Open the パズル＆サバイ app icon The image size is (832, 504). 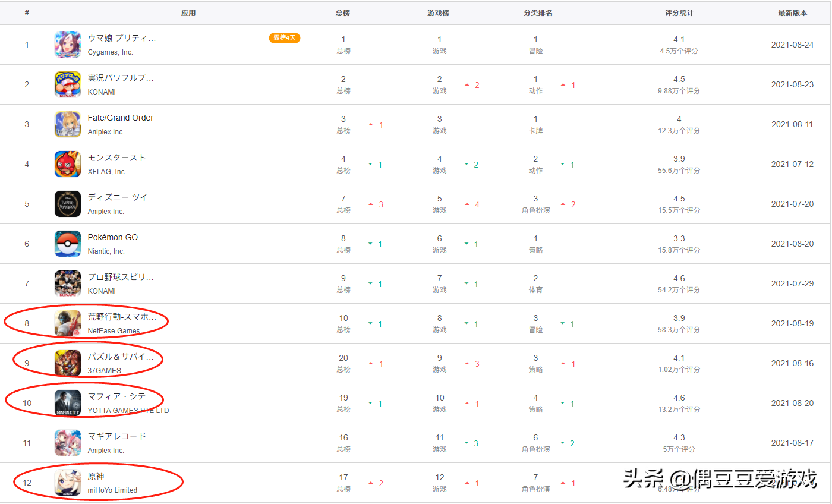(68, 363)
